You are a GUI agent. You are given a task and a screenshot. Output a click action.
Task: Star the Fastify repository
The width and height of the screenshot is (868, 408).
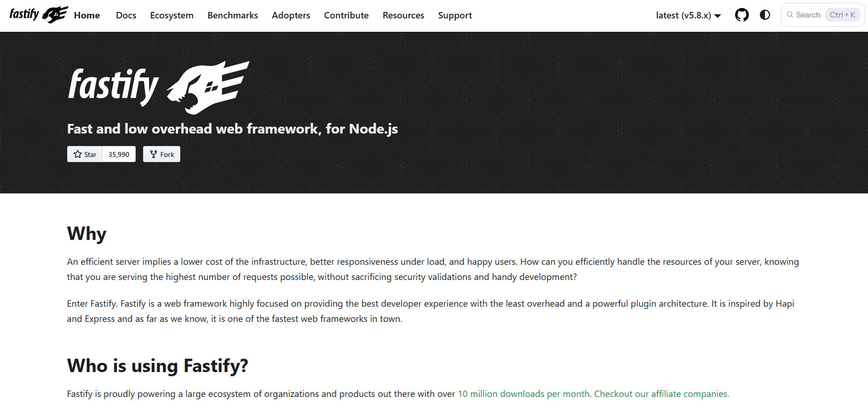[85, 154]
